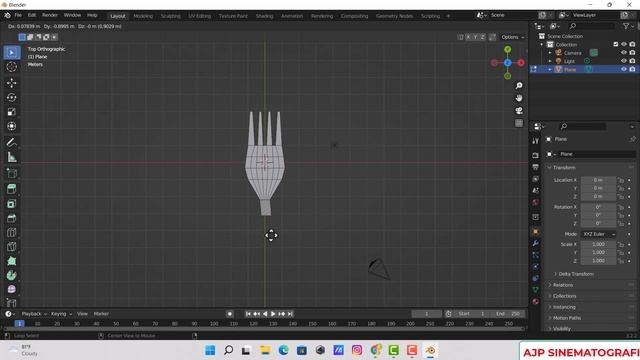The width and height of the screenshot is (640, 360).
Task: Expand Motion Paths panel
Action: (x=567, y=318)
